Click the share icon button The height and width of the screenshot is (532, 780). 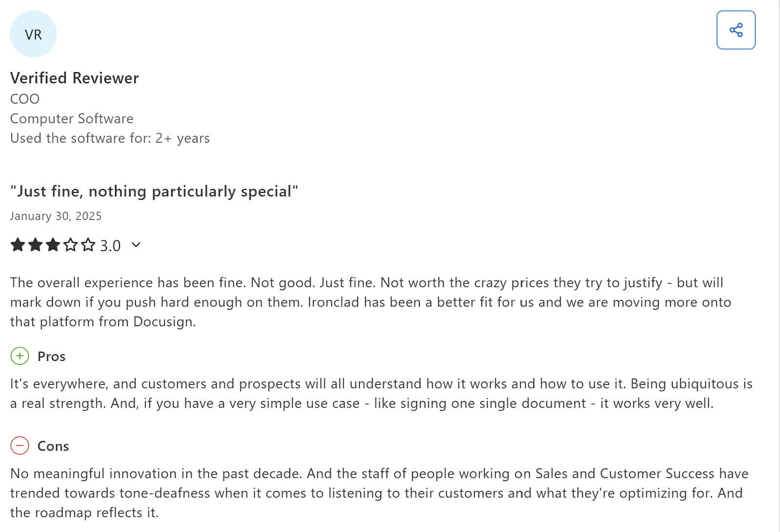736,30
